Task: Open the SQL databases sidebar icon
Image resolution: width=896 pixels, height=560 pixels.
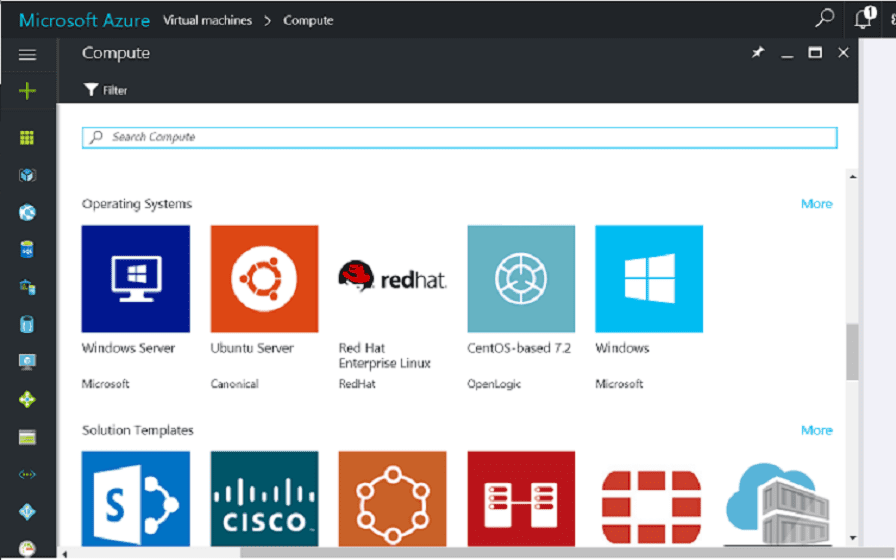Action: tap(27, 250)
